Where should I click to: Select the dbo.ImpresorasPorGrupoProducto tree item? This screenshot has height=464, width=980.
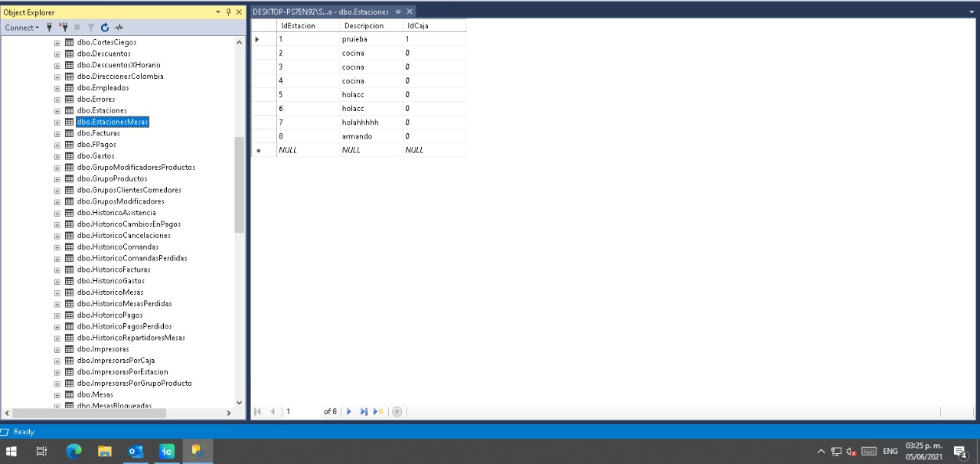[134, 383]
